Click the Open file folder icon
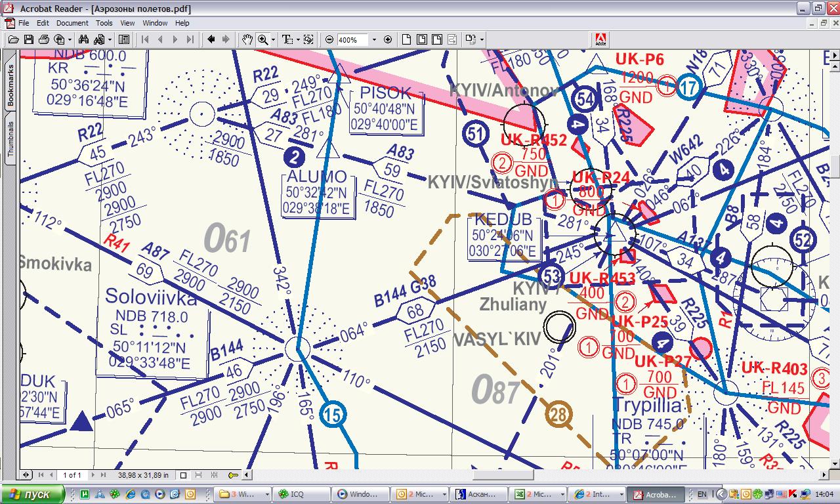Viewport: 840px width, 504px height. tap(13, 39)
